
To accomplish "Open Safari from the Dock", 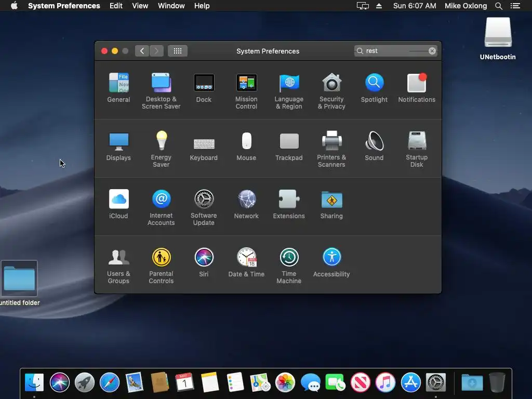I will [110, 382].
